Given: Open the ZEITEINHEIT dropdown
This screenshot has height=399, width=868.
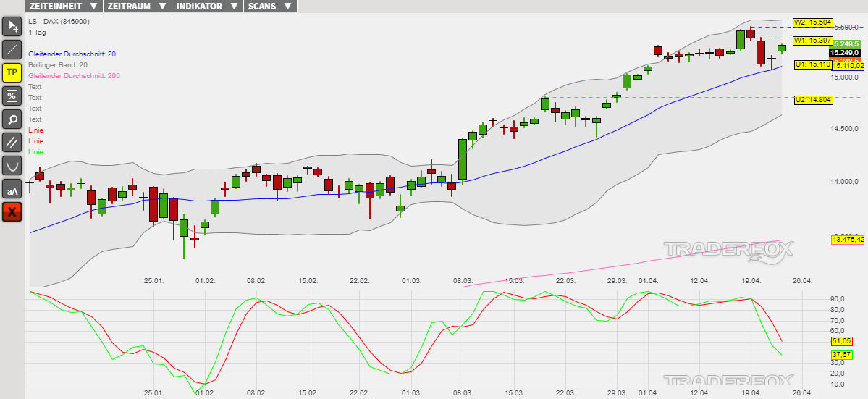Looking at the screenshot, I should 64,6.
